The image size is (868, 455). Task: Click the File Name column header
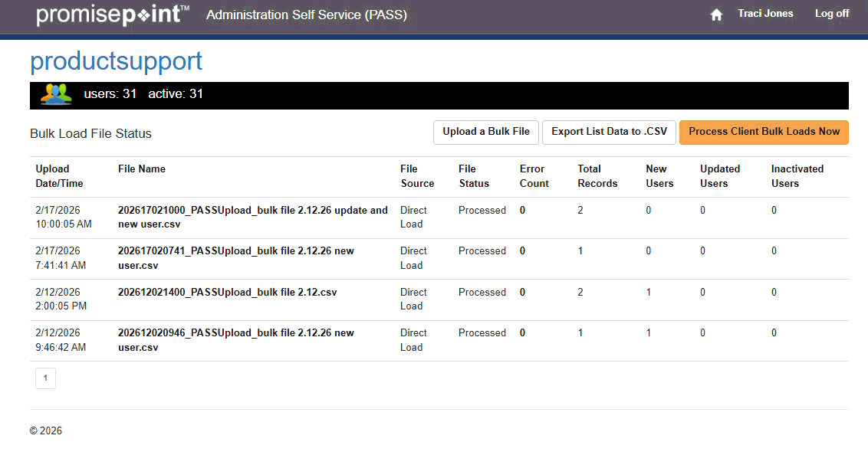click(x=142, y=169)
